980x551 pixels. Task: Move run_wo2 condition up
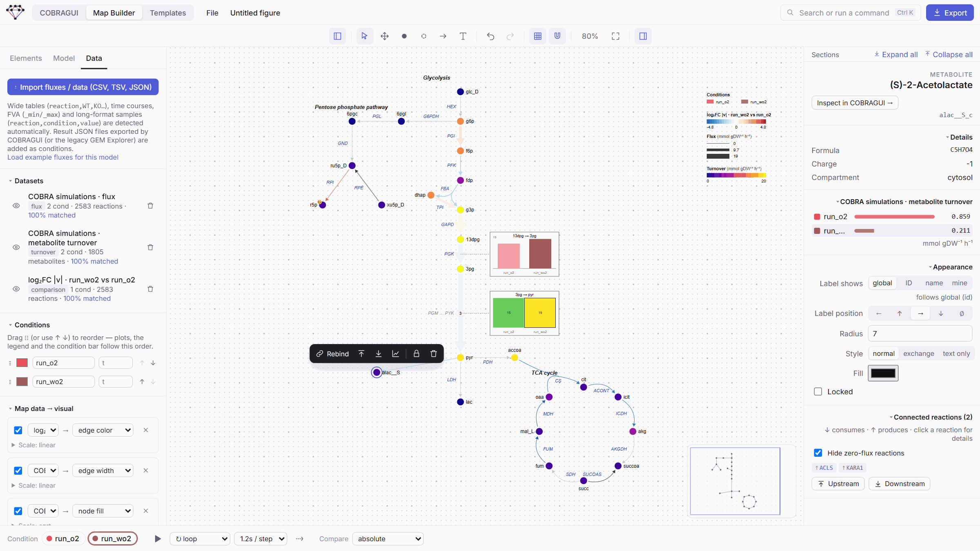pos(142,382)
